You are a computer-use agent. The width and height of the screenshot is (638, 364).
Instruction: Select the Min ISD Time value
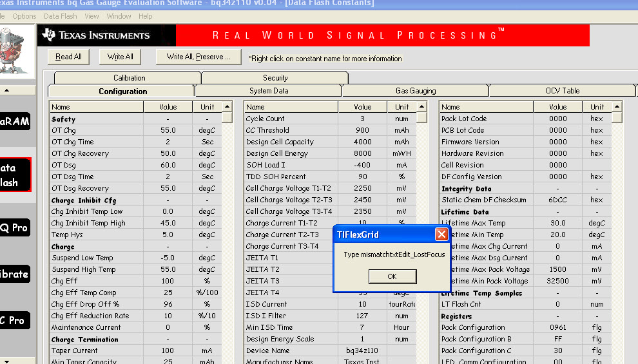[x=362, y=327]
